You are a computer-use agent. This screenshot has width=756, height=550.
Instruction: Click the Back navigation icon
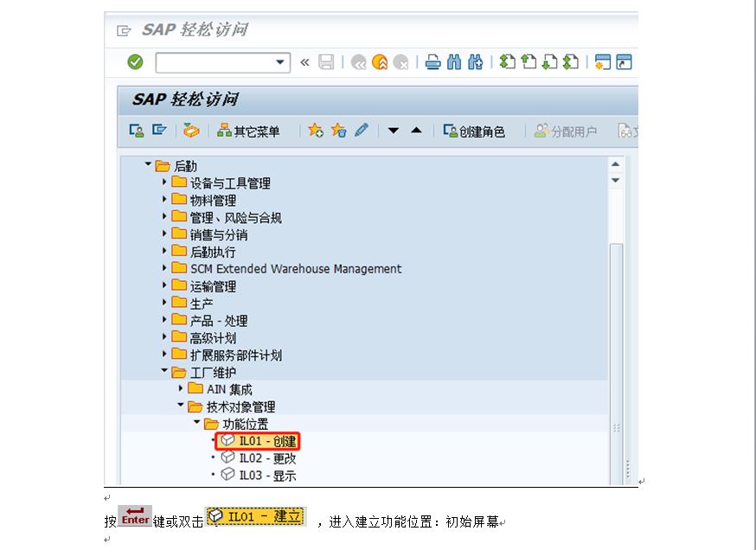point(358,62)
